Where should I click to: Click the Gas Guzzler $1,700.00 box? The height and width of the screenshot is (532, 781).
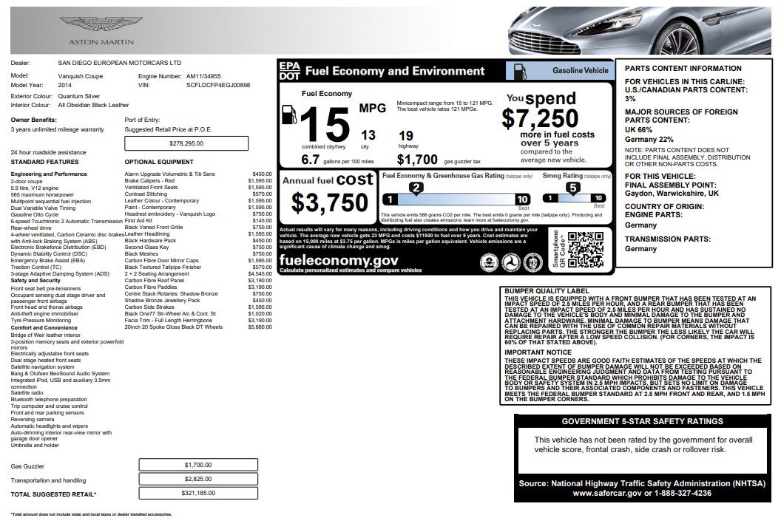tap(198, 465)
